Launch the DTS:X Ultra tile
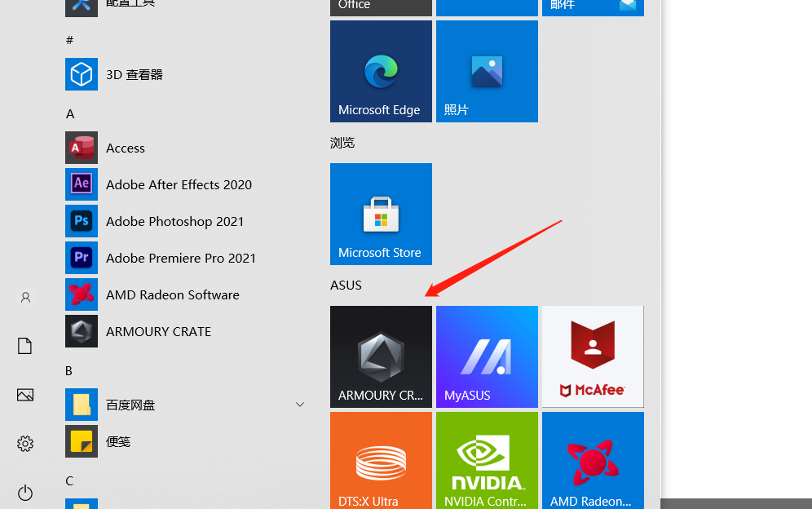The image size is (812, 509). click(x=382, y=460)
